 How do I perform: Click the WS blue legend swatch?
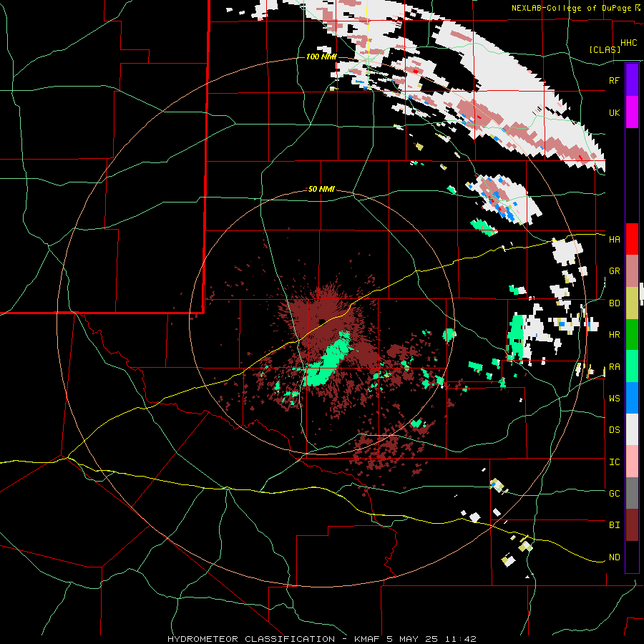[632, 398]
